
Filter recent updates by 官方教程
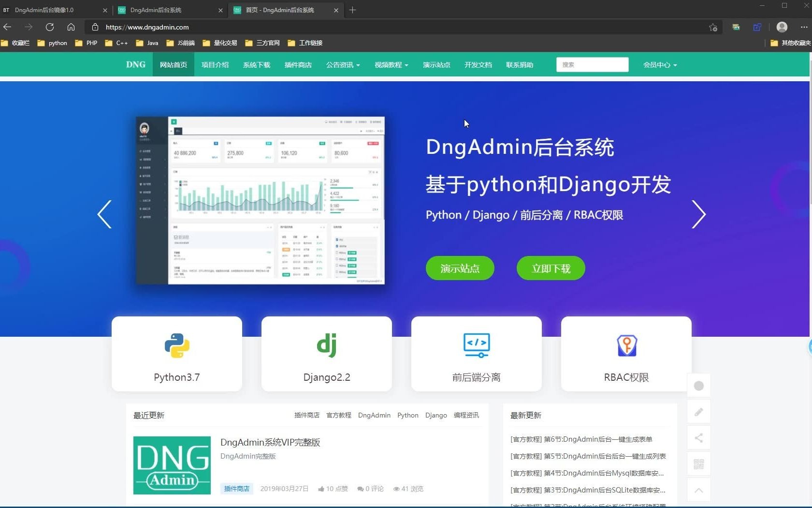(339, 415)
